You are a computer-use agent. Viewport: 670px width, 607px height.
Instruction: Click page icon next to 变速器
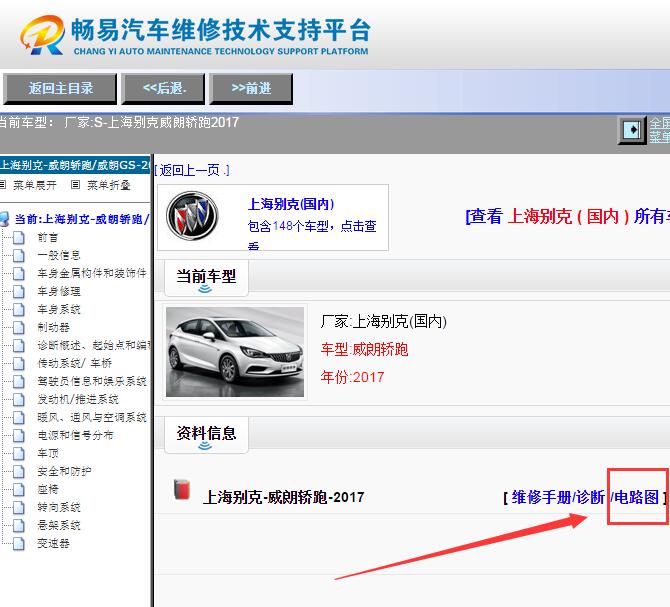click(x=18, y=544)
